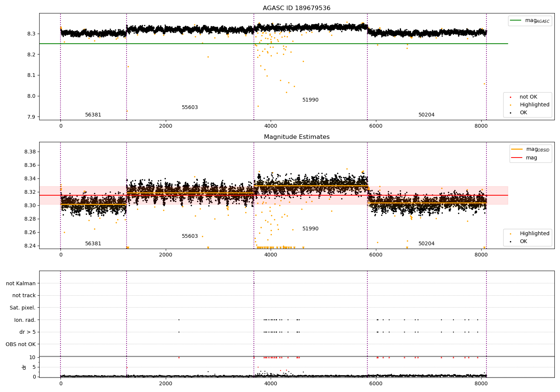The height and width of the screenshot is (392, 560).
Task: Select the red "mag" legend entry
Action: [524, 158]
